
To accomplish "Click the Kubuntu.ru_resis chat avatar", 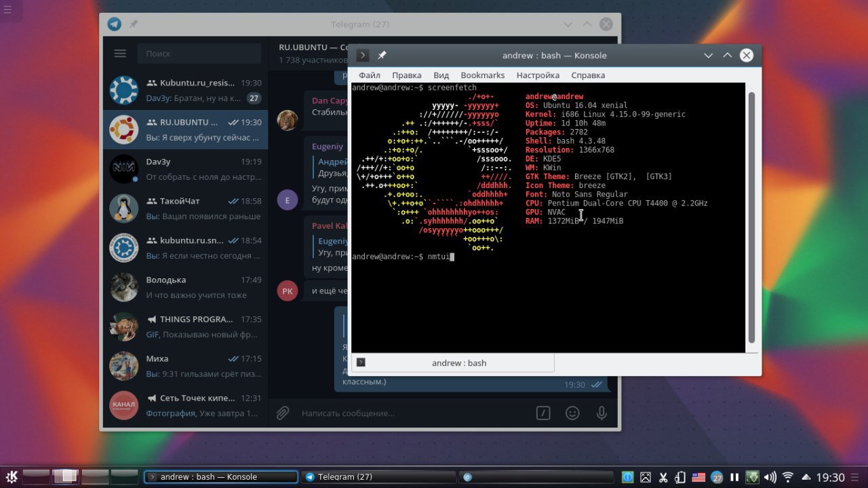I will (124, 90).
